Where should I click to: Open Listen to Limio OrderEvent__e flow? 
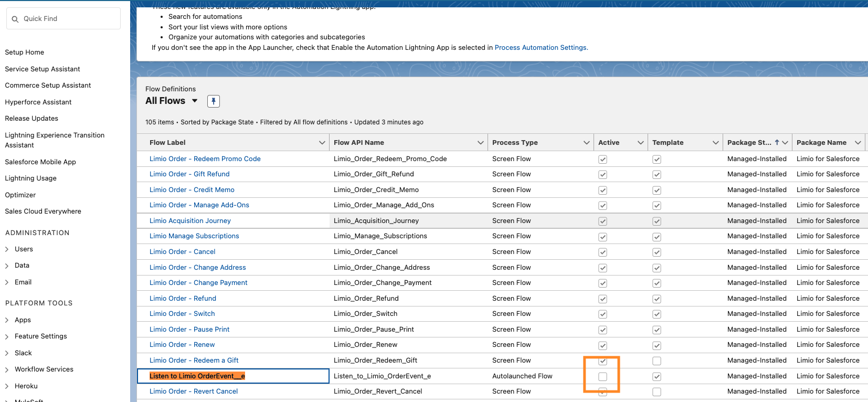click(x=197, y=376)
